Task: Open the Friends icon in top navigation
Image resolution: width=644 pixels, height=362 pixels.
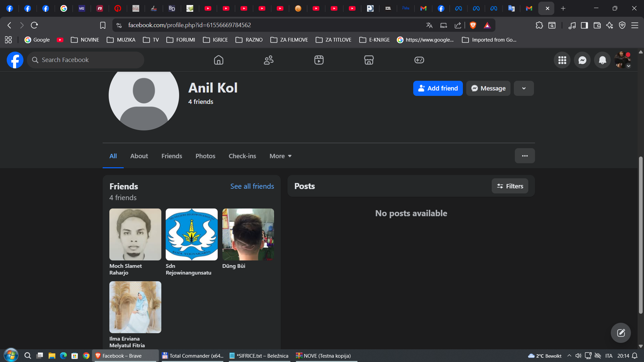Action: [269, 60]
